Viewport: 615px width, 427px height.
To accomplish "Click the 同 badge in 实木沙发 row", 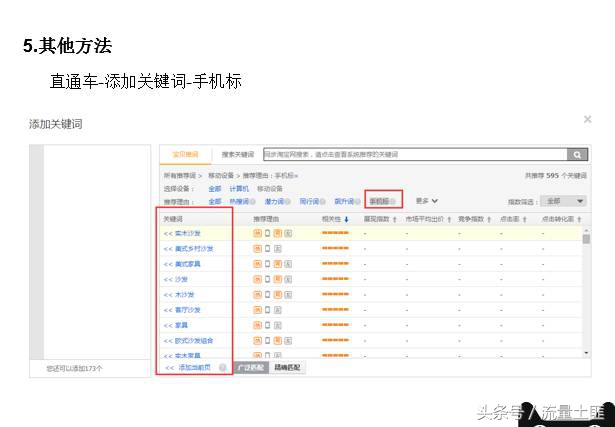I will (278, 233).
